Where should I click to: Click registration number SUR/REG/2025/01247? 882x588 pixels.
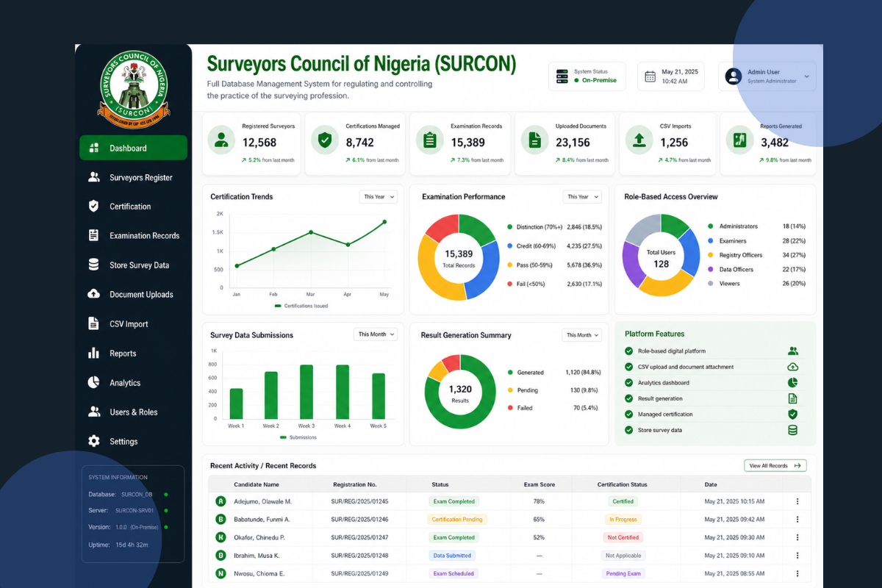(x=359, y=537)
